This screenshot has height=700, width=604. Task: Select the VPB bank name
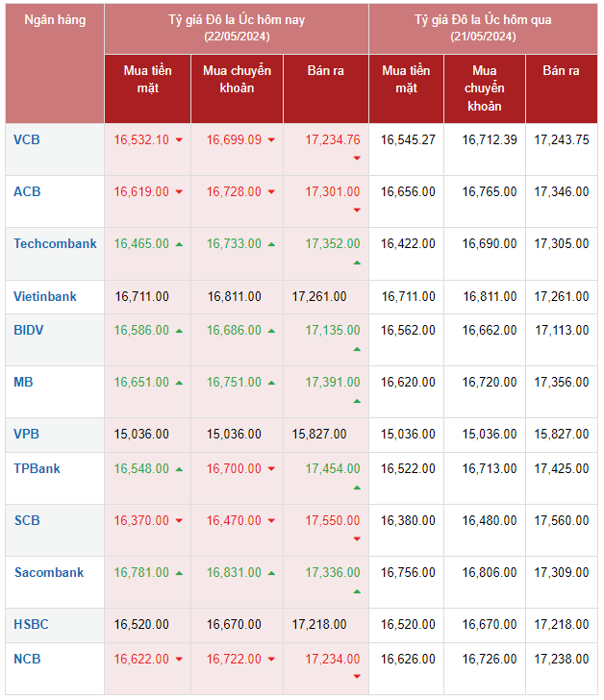[x=27, y=434]
